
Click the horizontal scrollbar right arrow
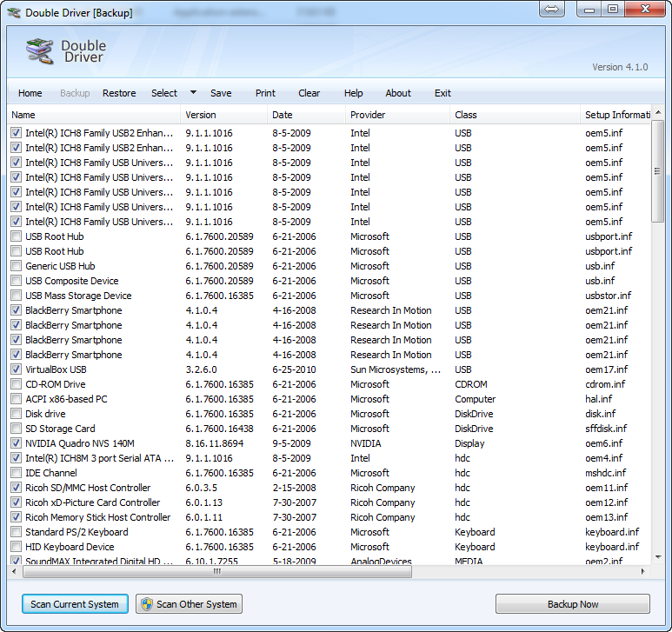642,572
